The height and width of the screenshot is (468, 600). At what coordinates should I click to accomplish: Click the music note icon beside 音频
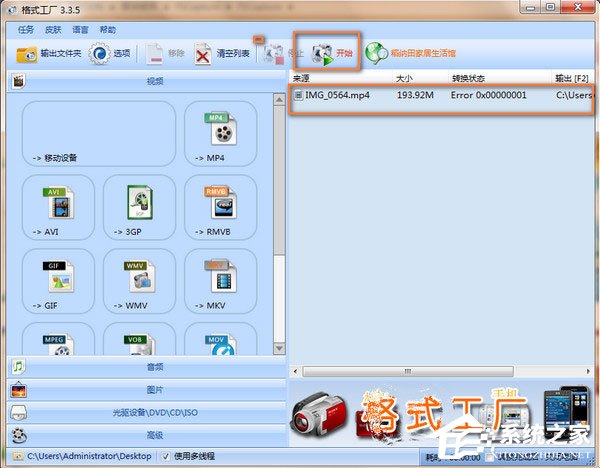[18, 367]
